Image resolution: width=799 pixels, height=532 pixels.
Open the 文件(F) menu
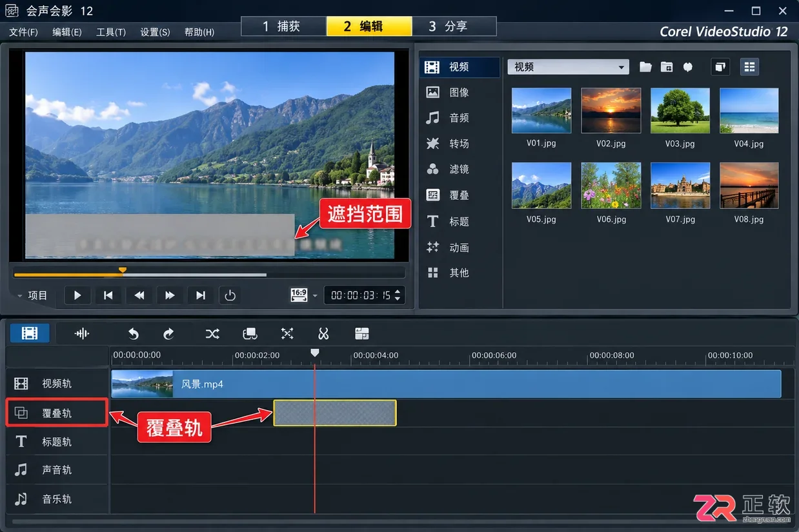pyautogui.click(x=24, y=32)
